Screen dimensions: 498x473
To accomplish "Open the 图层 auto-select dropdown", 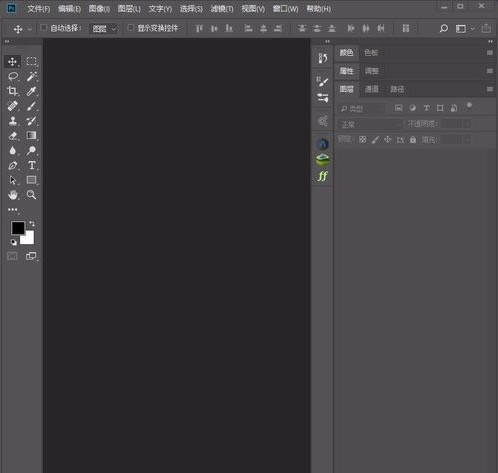I will coord(104,29).
